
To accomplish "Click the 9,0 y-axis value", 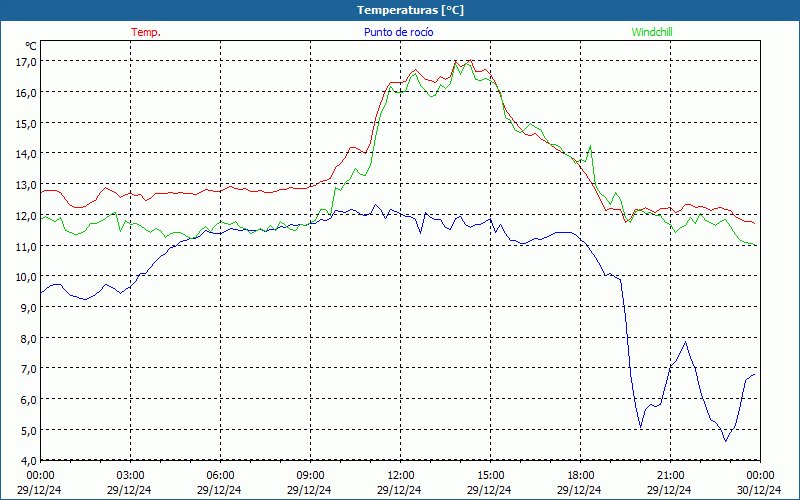I will [29, 308].
